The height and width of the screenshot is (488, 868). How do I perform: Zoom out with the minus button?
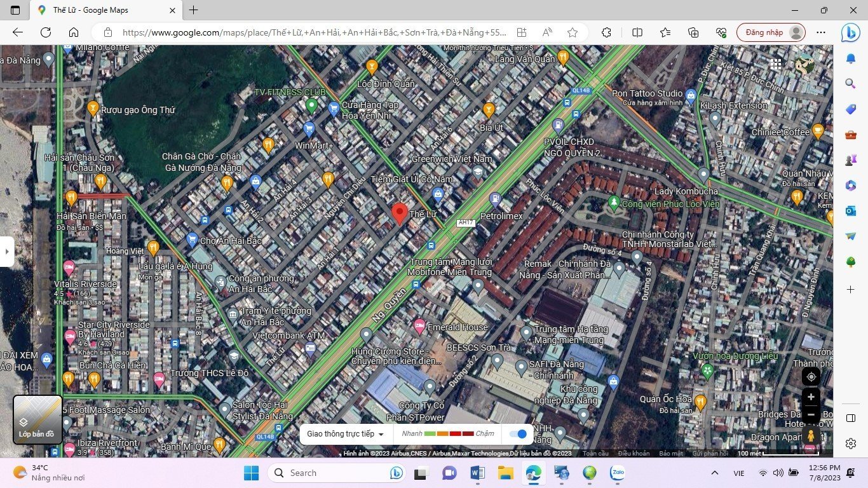tap(811, 415)
